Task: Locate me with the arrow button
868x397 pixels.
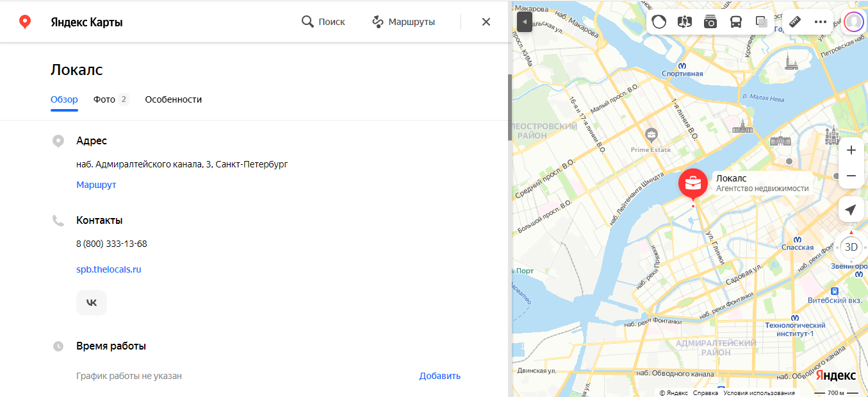Action: (851, 210)
